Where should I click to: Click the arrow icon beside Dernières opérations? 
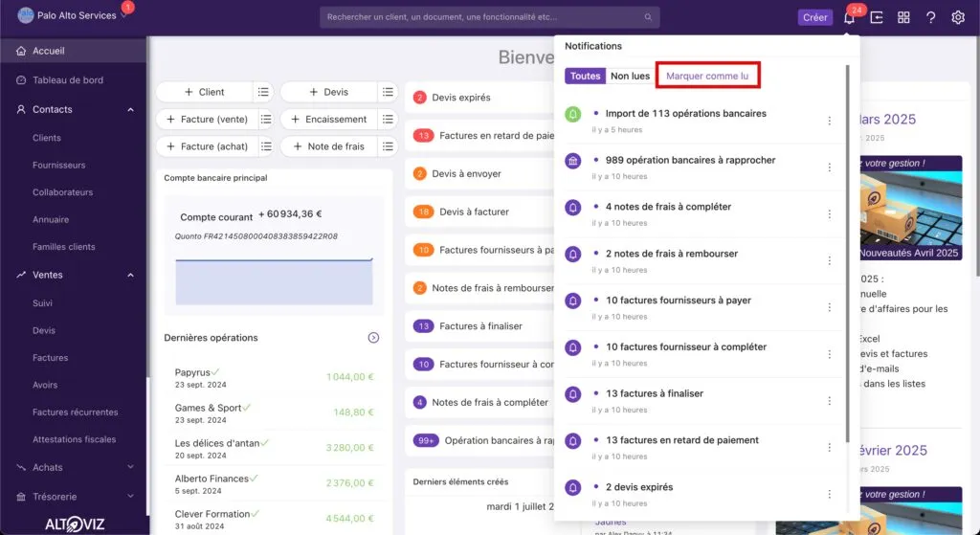click(x=373, y=338)
